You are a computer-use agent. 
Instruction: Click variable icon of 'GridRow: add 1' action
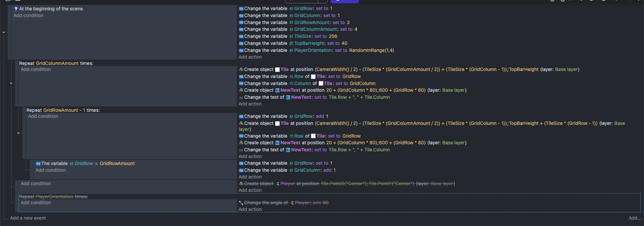pos(241,117)
